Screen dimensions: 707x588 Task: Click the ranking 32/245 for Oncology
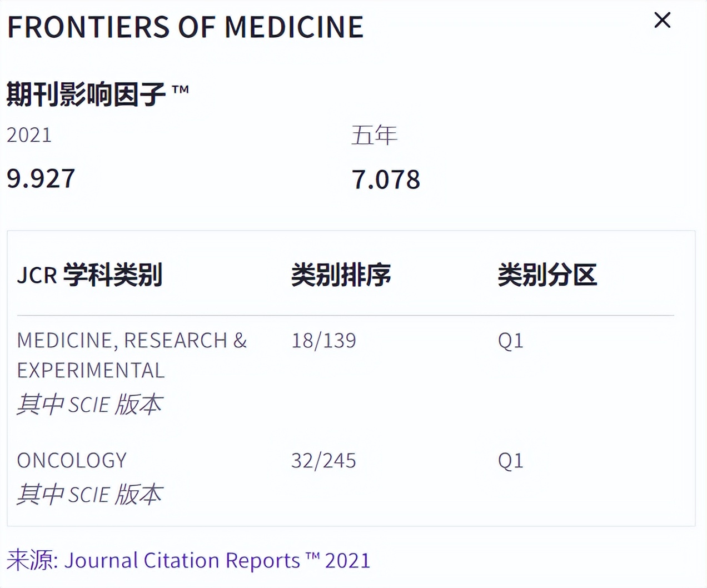(x=323, y=460)
